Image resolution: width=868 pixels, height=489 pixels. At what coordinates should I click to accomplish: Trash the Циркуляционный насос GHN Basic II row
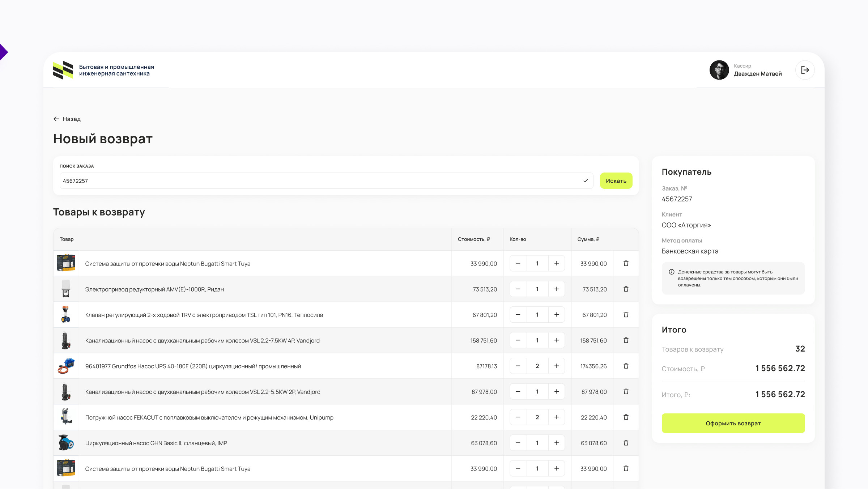[x=626, y=443]
